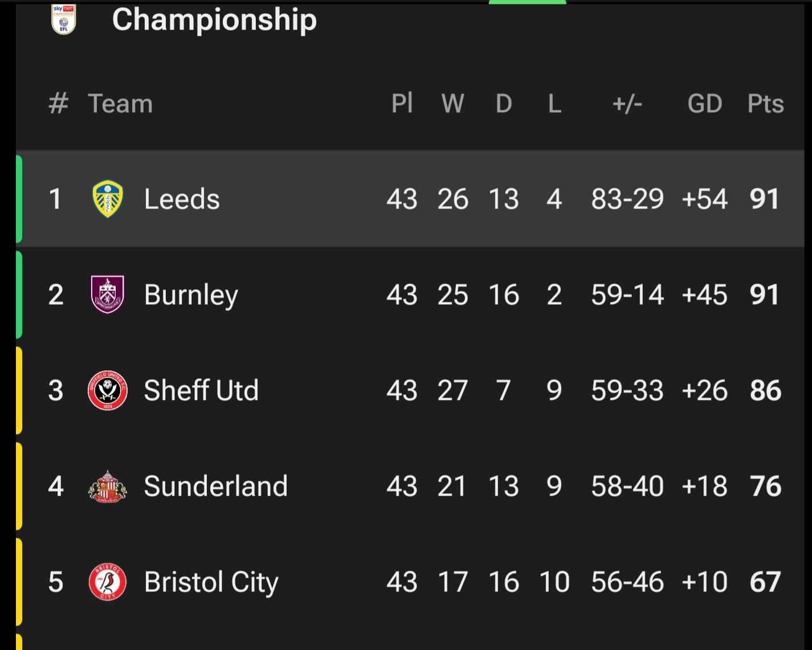
Task: Select the green active tab indicator at top
Action: 528,2
